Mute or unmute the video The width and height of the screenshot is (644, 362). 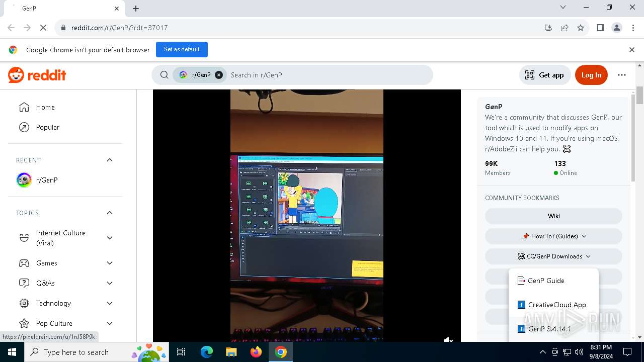(448, 339)
